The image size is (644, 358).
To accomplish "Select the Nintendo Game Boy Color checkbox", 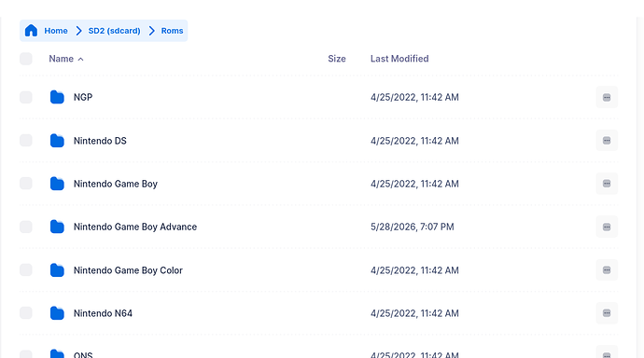I will coord(26,269).
